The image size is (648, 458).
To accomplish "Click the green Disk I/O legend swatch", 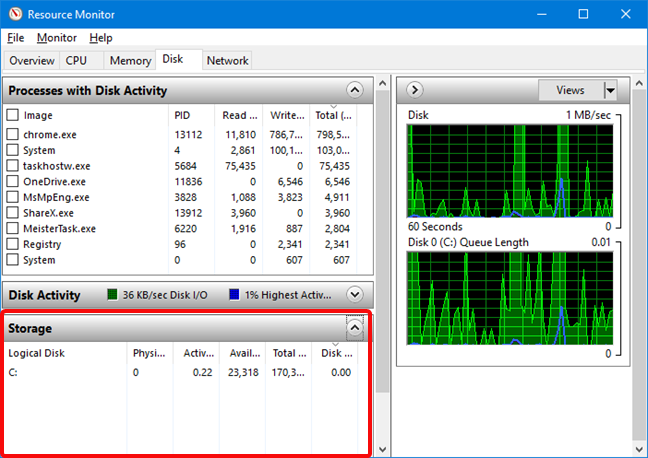I will (114, 295).
